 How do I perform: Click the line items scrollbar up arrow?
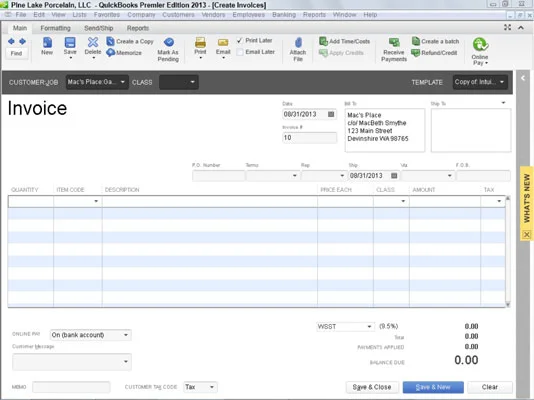(x=508, y=198)
